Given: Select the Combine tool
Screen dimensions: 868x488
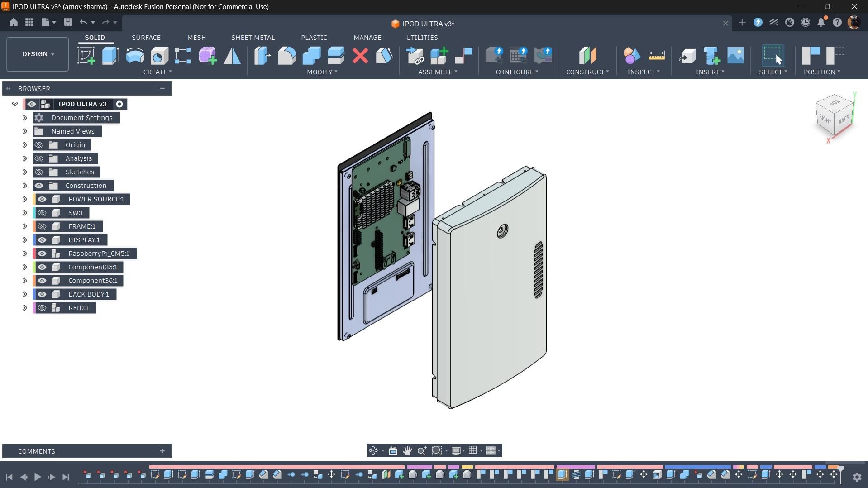Looking at the screenshot, I should click(311, 56).
